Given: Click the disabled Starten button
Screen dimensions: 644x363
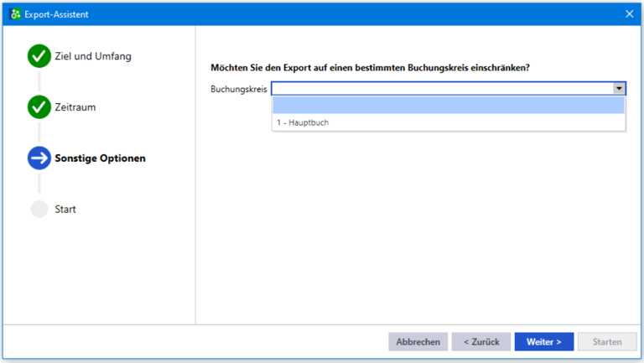Looking at the screenshot, I should 607,342.
